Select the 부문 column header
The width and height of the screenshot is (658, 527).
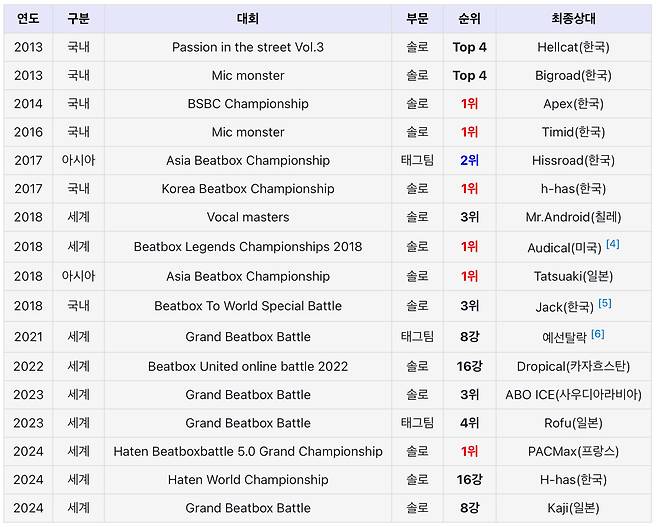(417, 18)
